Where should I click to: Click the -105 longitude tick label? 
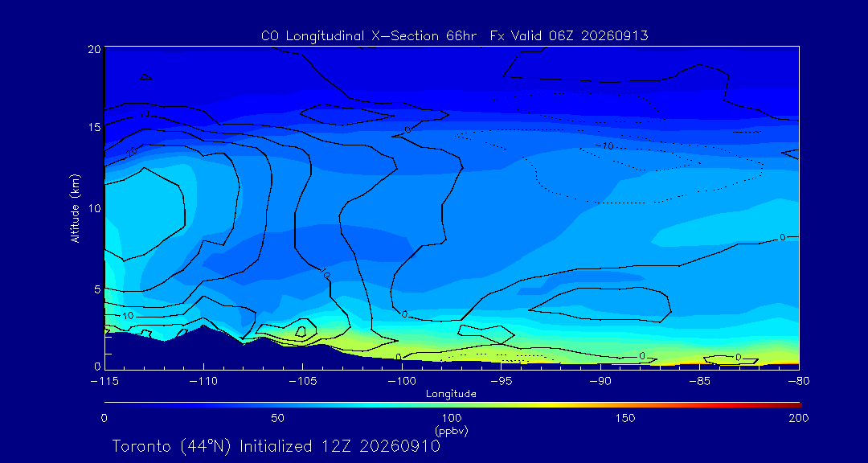click(x=302, y=382)
